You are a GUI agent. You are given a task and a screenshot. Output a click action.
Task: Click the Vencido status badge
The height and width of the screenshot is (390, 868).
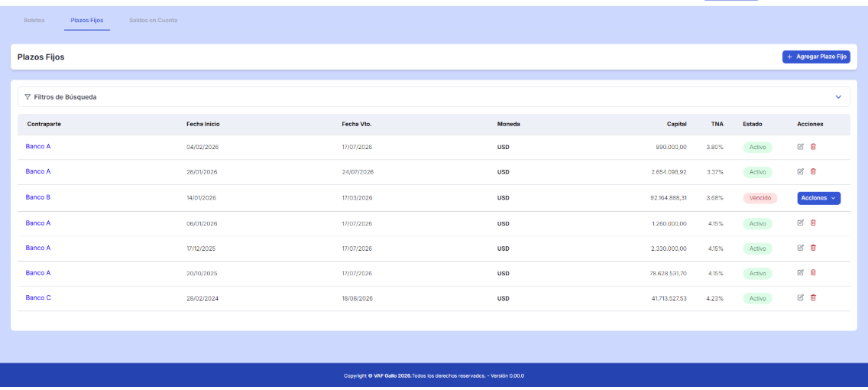click(760, 198)
